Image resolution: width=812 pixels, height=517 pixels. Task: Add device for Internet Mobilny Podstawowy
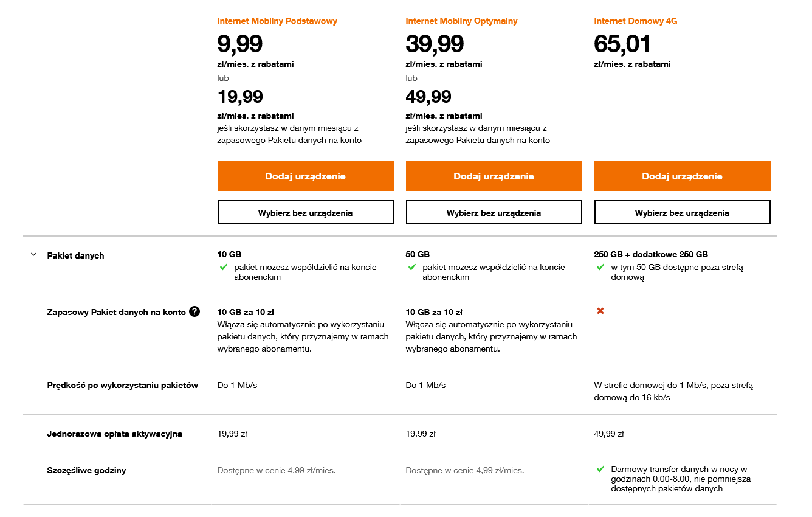pos(305,176)
